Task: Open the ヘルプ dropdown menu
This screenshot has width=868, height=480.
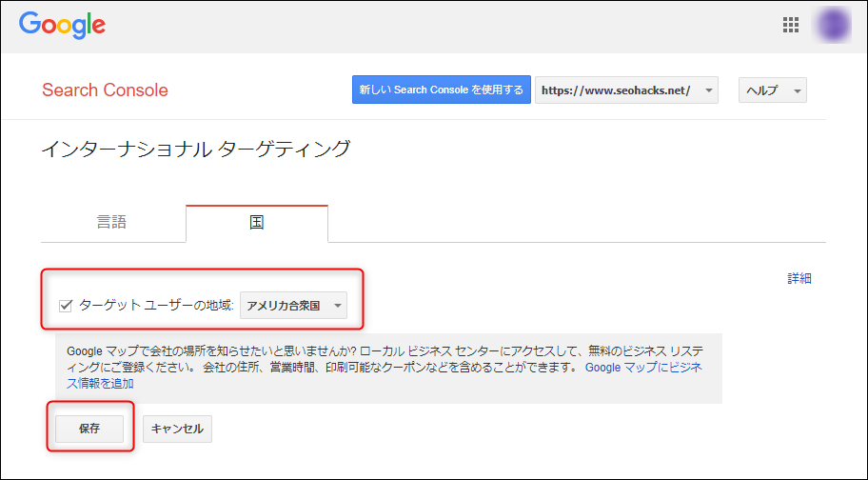Action: (x=772, y=90)
